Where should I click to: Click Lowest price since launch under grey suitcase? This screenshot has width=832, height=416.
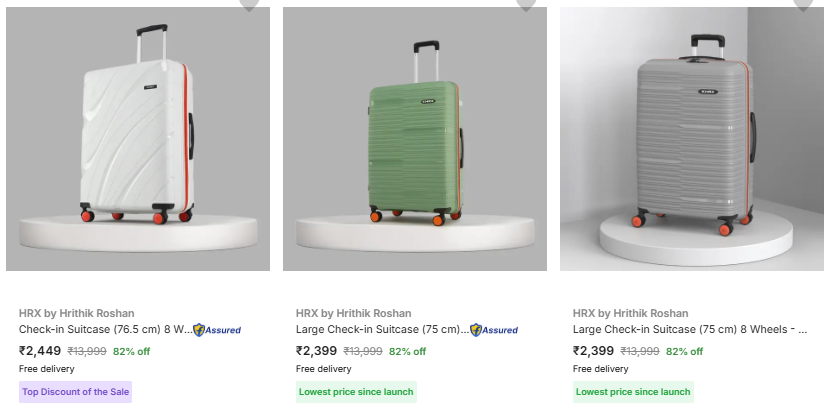[x=633, y=392]
